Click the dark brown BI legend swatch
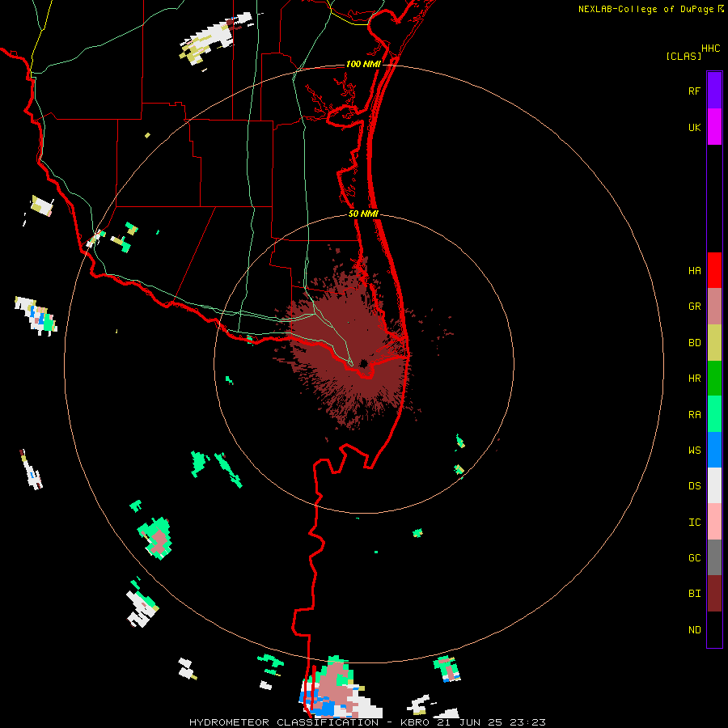This screenshot has height=728, width=728. click(x=714, y=594)
